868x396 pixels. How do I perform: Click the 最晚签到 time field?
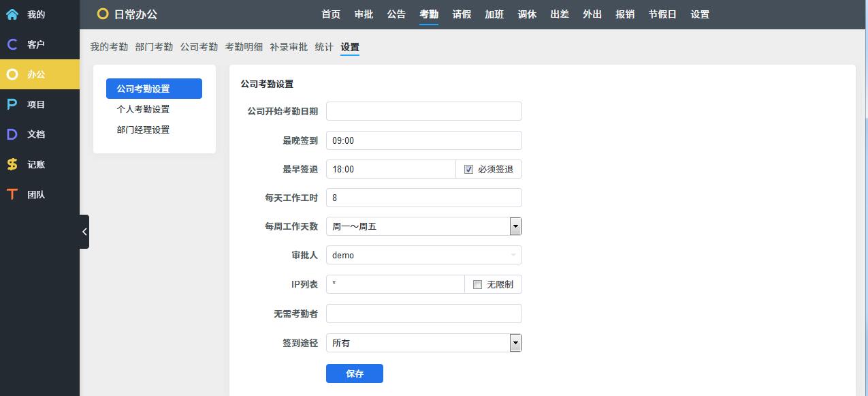pos(424,140)
